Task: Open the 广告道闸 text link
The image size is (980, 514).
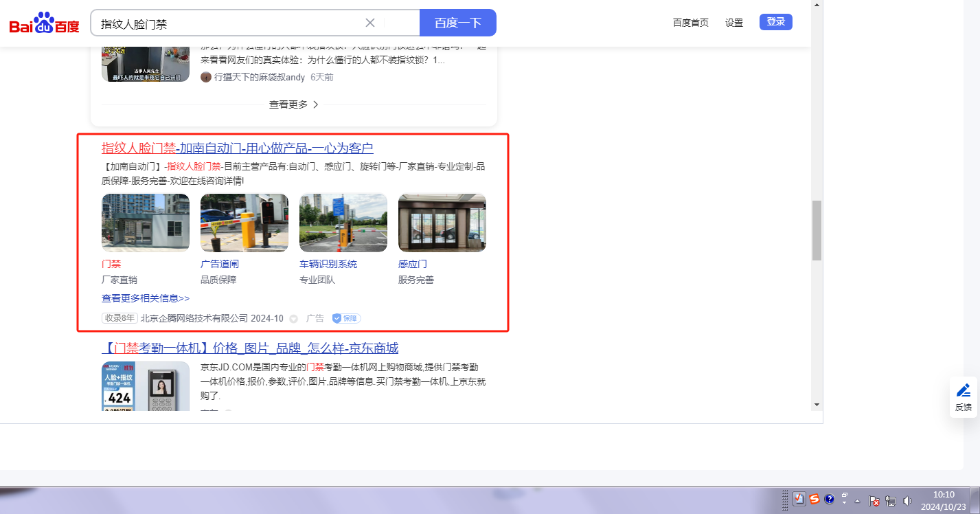Action: click(220, 264)
